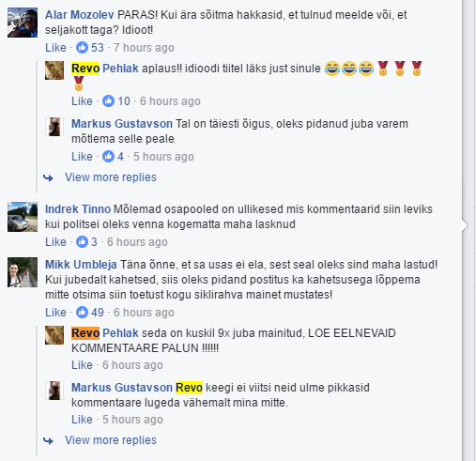476x461 pixels.
Task: Like Alar Mozolev's comment
Action: point(55,48)
